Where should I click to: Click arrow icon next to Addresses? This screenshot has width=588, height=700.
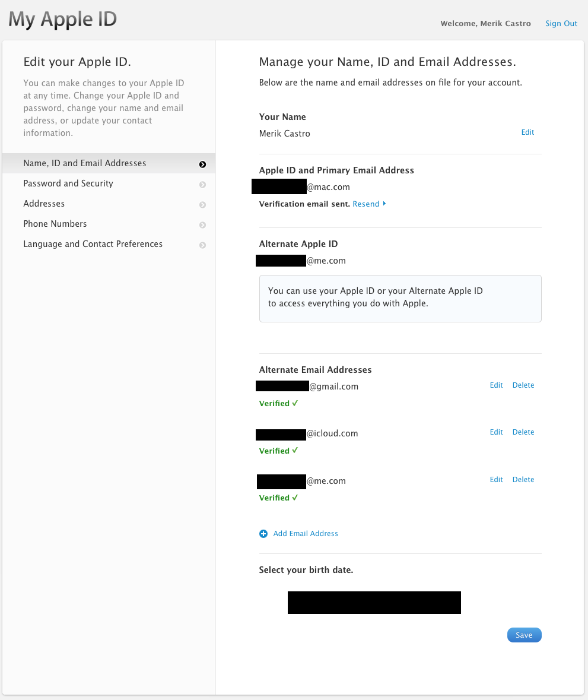coord(202,205)
